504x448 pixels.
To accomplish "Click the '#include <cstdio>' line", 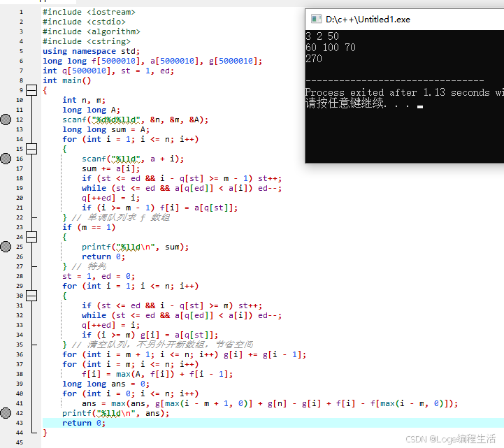I will (84, 22).
